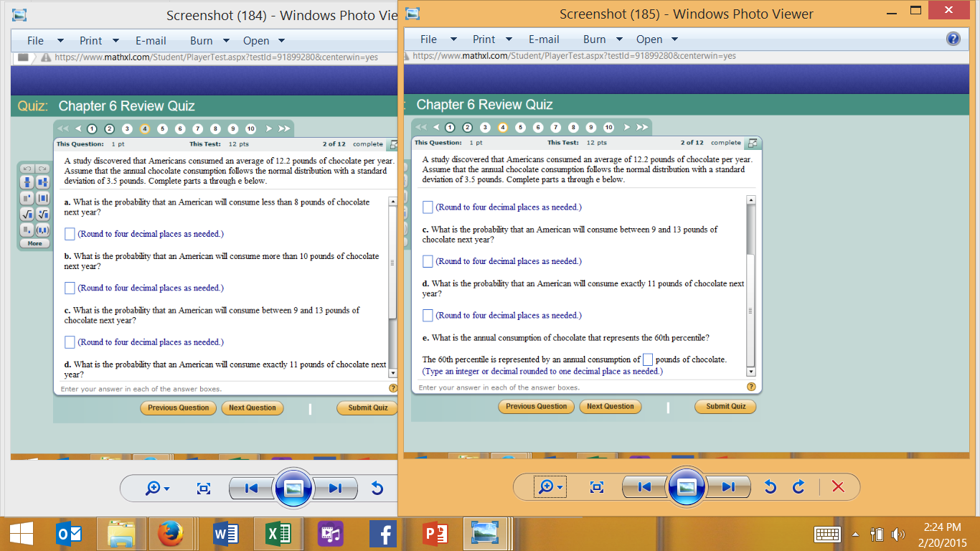The height and width of the screenshot is (551, 980).
Task: Click the E-mail menu item
Action: click(544, 39)
